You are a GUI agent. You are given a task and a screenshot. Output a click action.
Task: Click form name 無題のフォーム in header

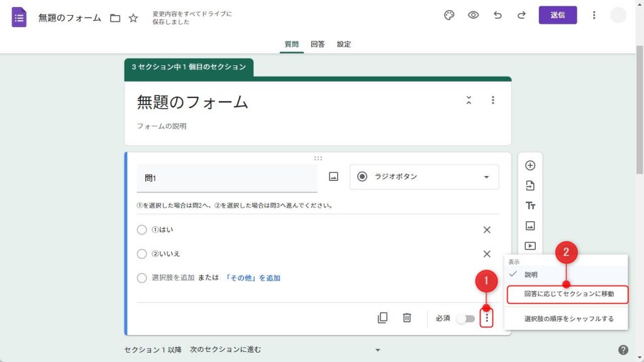point(69,18)
